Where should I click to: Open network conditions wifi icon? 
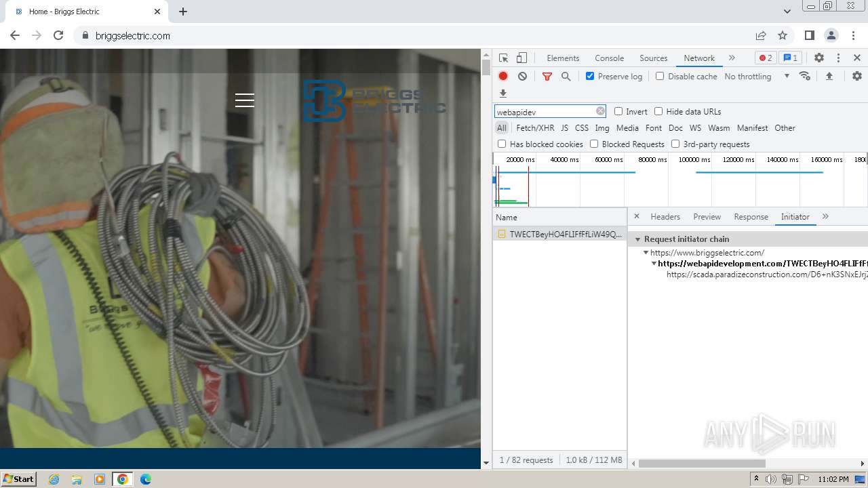[x=805, y=76]
